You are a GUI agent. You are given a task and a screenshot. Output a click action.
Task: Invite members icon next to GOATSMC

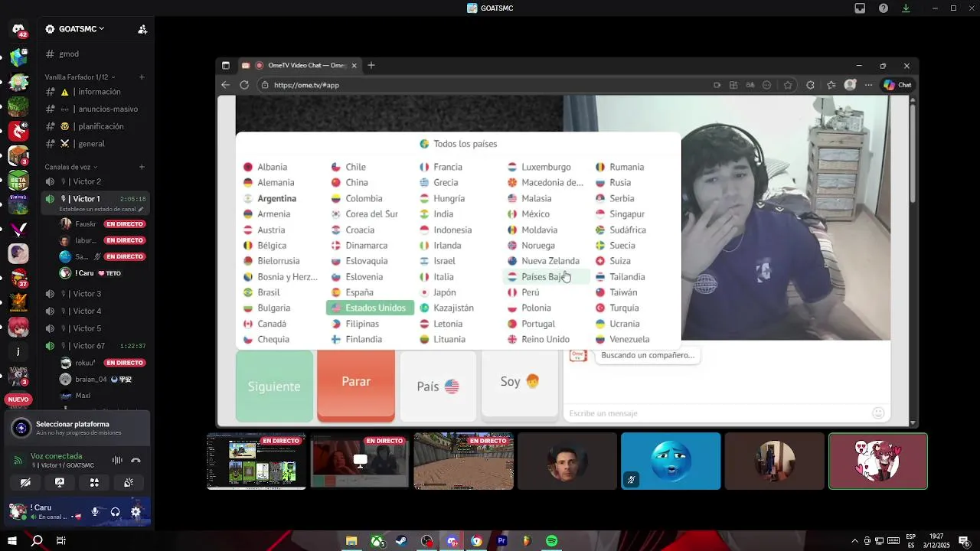pos(142,29)
